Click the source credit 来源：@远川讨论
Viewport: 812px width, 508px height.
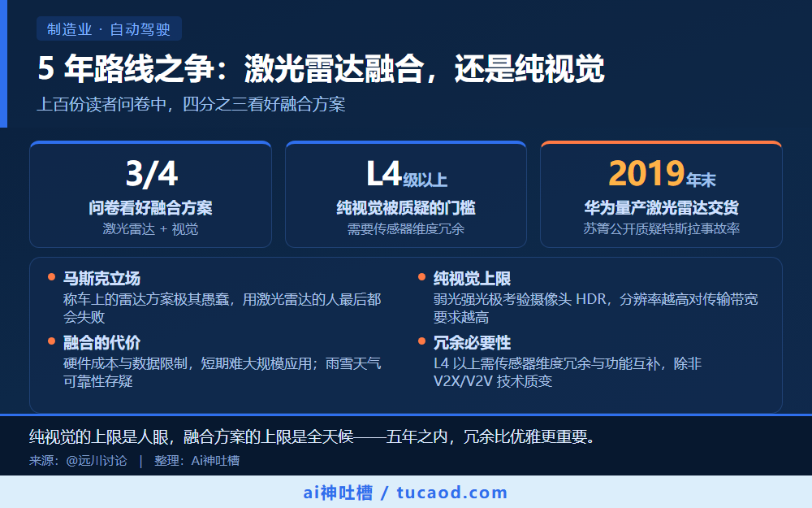78,461
